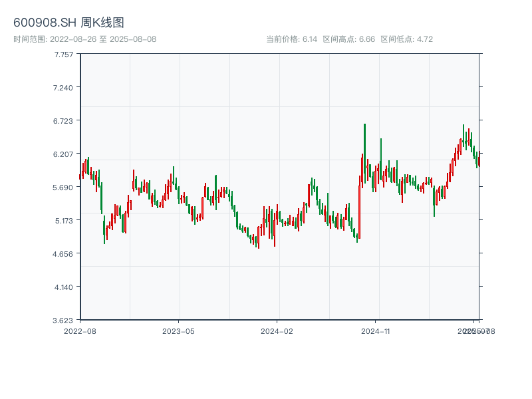Click the 时间范围 date range text
Image resolution: width=532 pixels, height=399 pixels.
(x=84, y=39)
